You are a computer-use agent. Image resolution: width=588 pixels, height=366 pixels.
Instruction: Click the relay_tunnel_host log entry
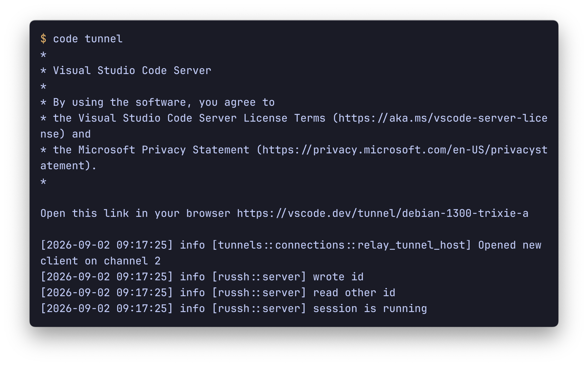coord(291,253)
